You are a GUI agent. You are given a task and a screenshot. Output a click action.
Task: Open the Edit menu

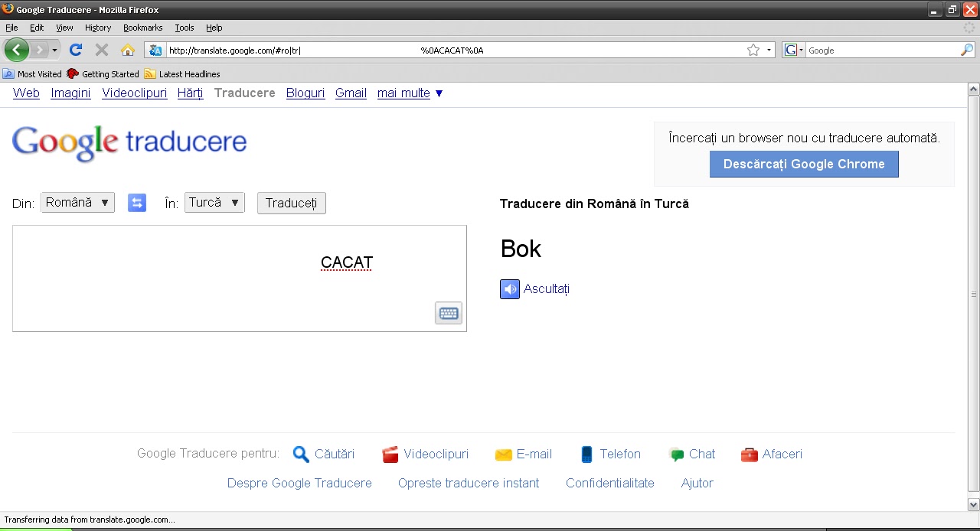coord(37,28)
